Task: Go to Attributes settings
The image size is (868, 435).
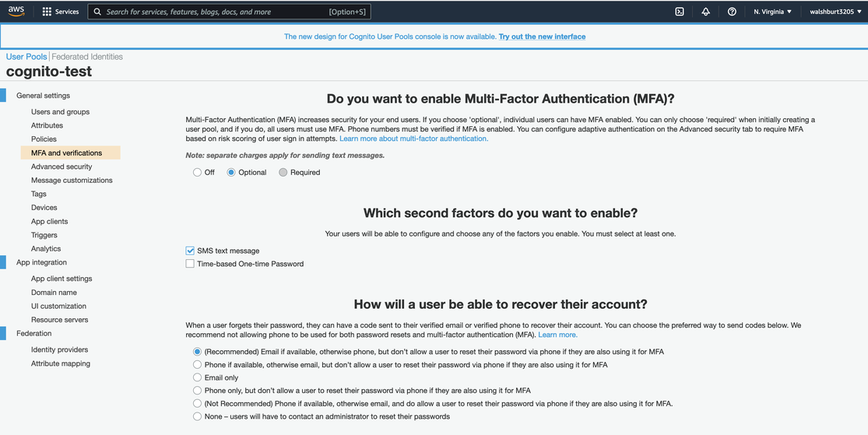Action: (47, 125)
